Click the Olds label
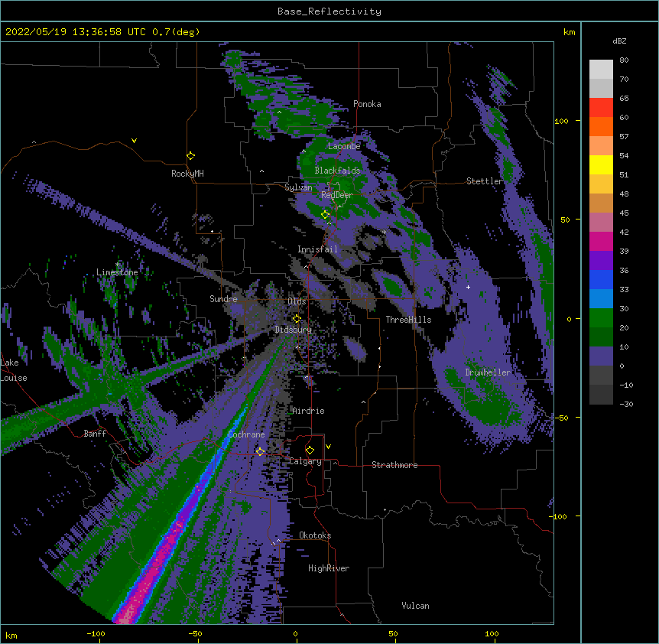 coord(297,301)
